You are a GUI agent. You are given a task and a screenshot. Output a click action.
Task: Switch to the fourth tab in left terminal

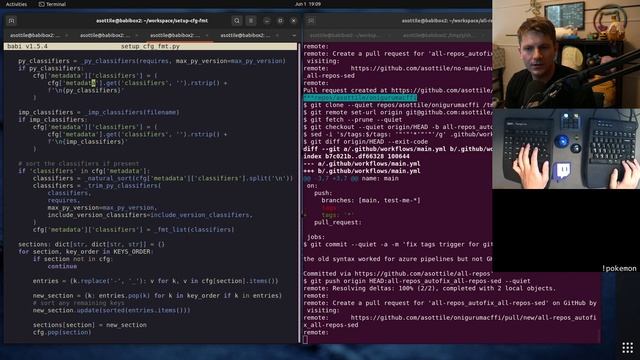point(245,36)
